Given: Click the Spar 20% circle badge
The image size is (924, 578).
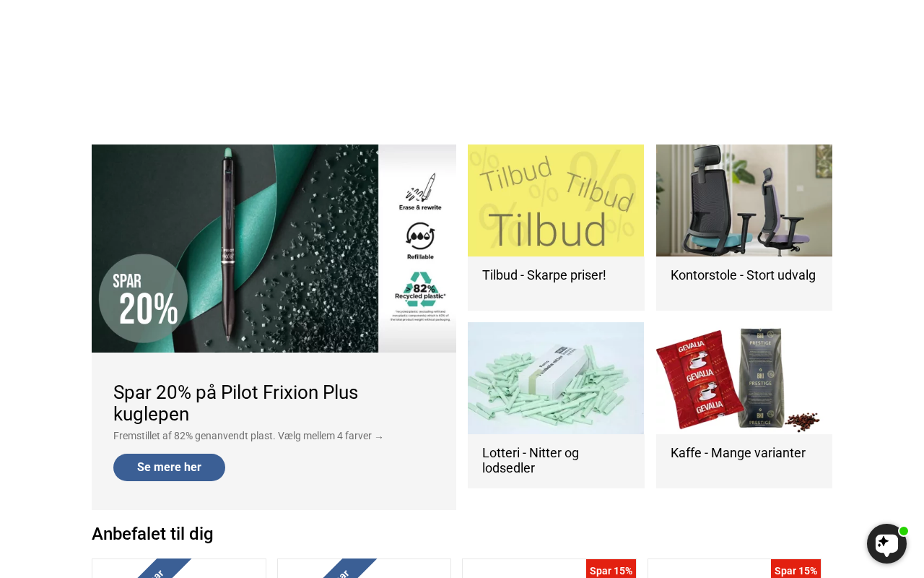Looking at the screenshot, I should [143, 298].
